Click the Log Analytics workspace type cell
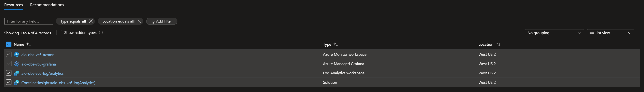 (x=344, y=73)
